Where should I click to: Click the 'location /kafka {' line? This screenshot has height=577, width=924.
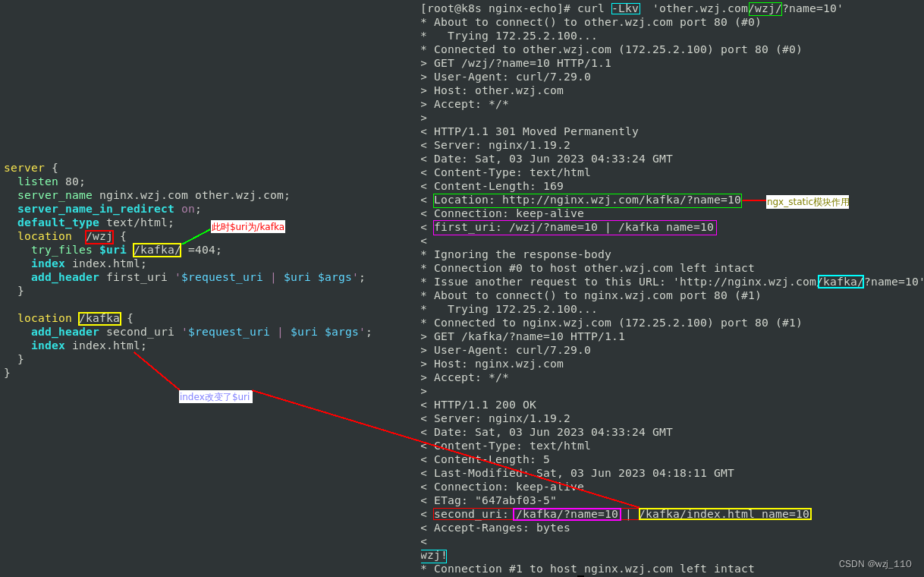(x=75, y=318)
